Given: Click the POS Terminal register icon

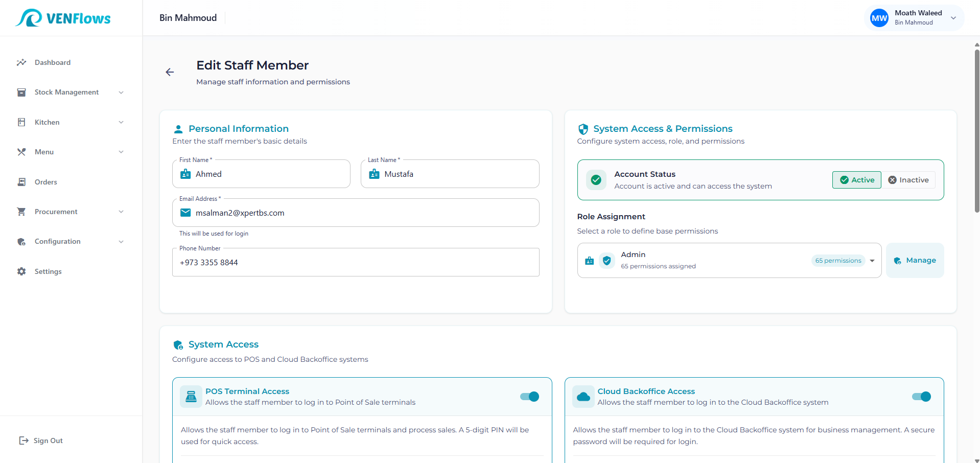Looking at the screenshot, I should 191,397.
